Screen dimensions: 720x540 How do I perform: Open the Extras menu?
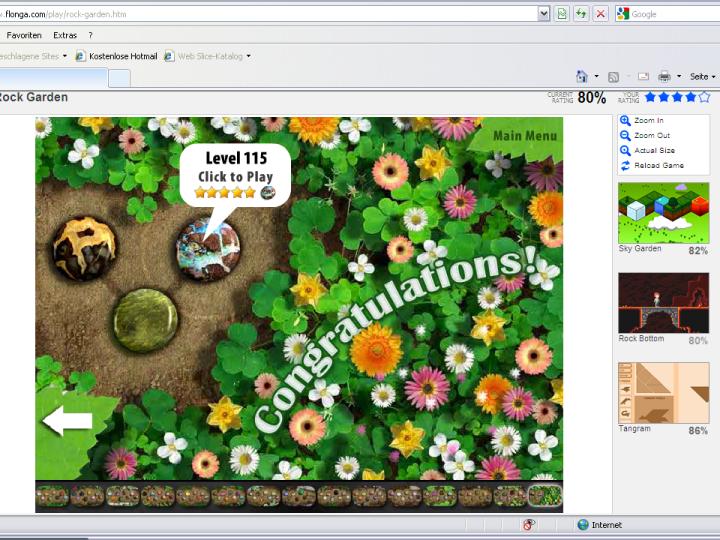pos(65,35)
